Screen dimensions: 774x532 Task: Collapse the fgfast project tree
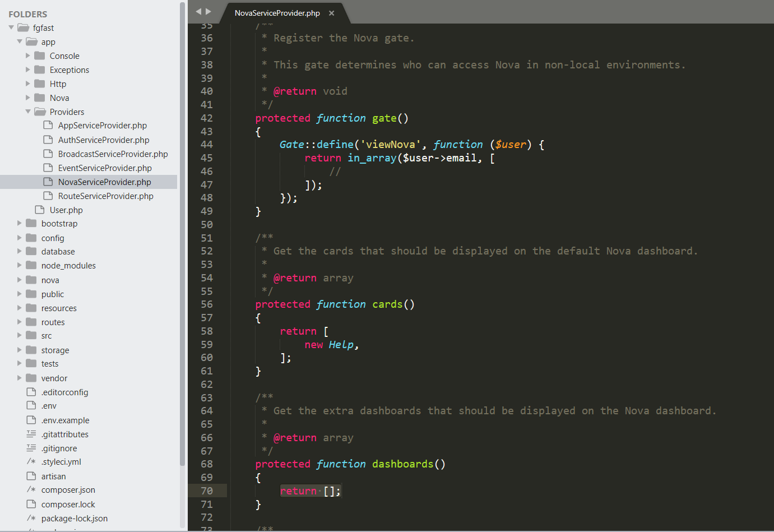(11, 27)
